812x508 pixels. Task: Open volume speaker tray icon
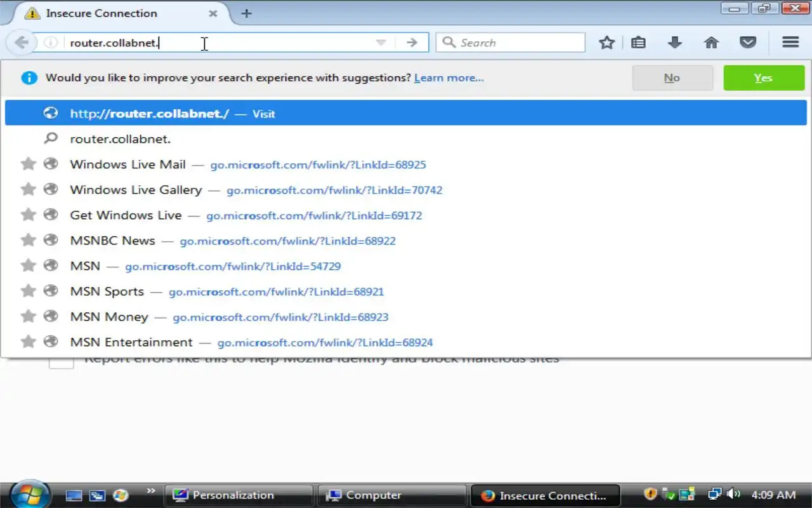pos(733,494)
